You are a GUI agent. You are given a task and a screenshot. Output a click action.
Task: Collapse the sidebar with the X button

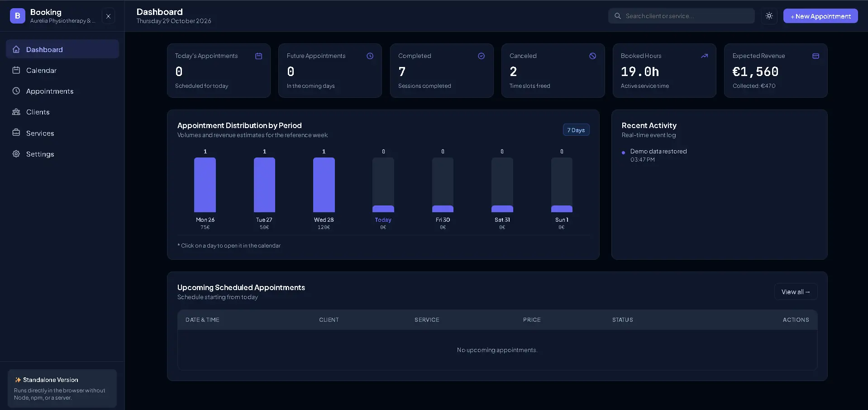pos(108,16)
